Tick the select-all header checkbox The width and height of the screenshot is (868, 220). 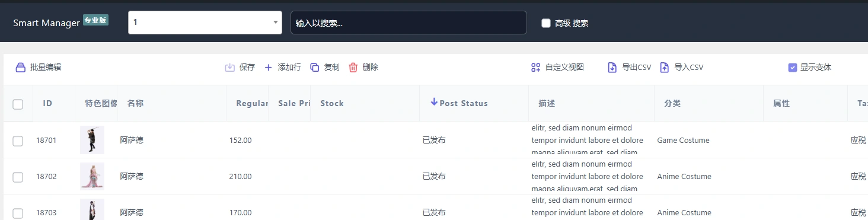(18, 104)
